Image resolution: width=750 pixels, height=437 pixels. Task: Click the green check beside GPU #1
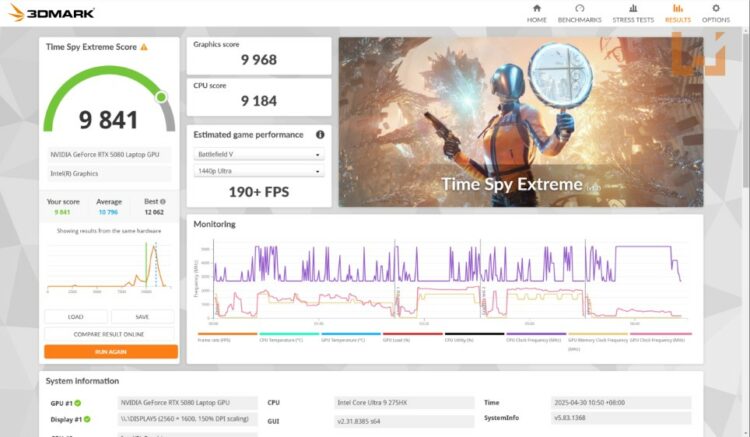click(x=77, y=403)
